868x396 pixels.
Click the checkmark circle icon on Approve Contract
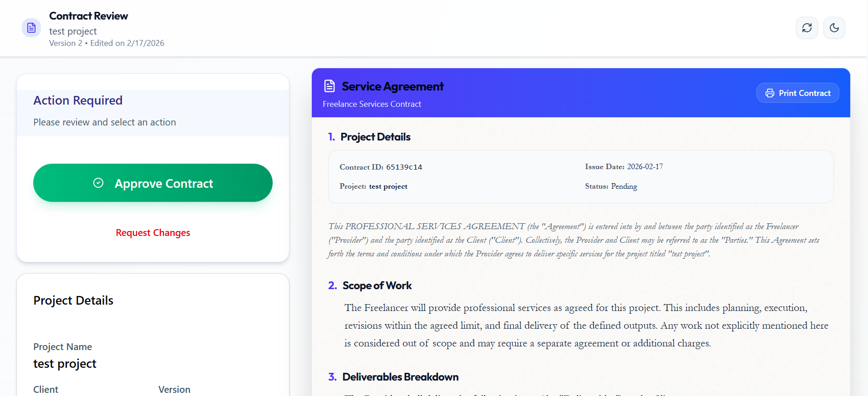pos(98,183)
